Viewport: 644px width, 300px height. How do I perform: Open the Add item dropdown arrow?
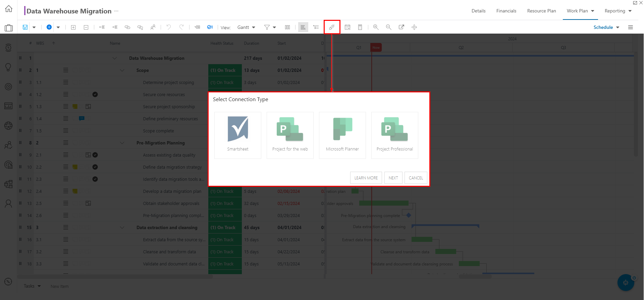point(58,27)
